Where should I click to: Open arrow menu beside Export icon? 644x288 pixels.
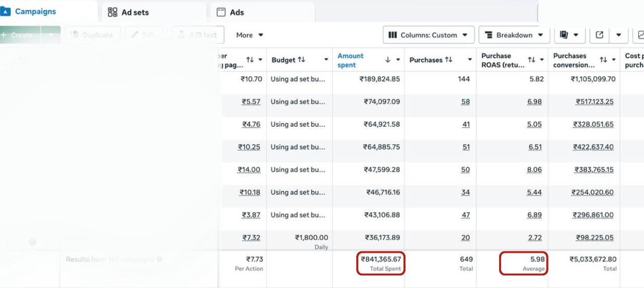click(x=618, y=35)
